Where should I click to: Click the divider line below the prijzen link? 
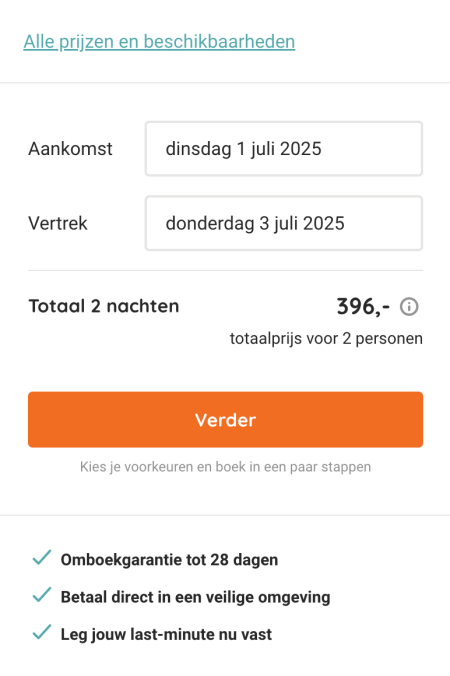pos(225,82)
